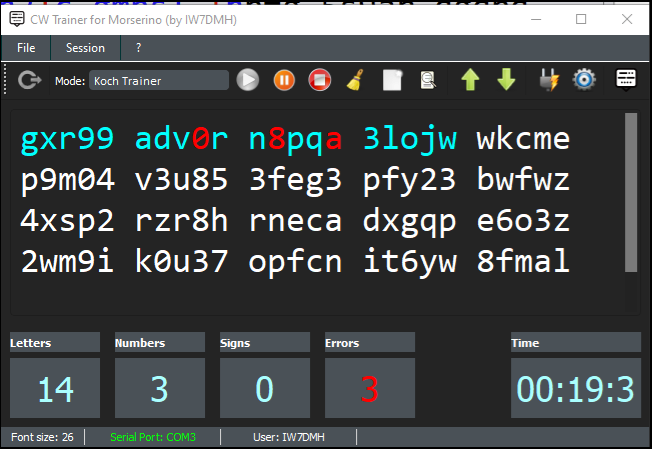
Task: Click the word "rzr8h"
Action: 181,221
